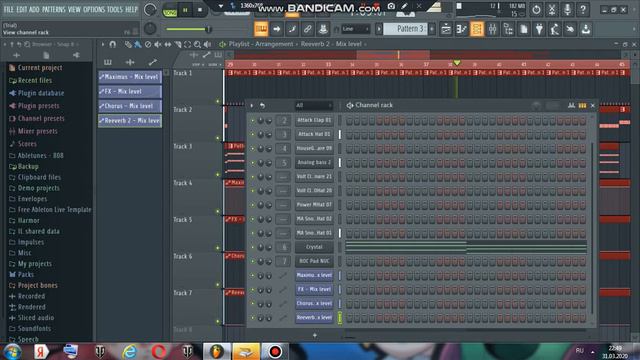
Task: Open the Attack Clap 01 channel button
Action: click(x=314, y=120)
